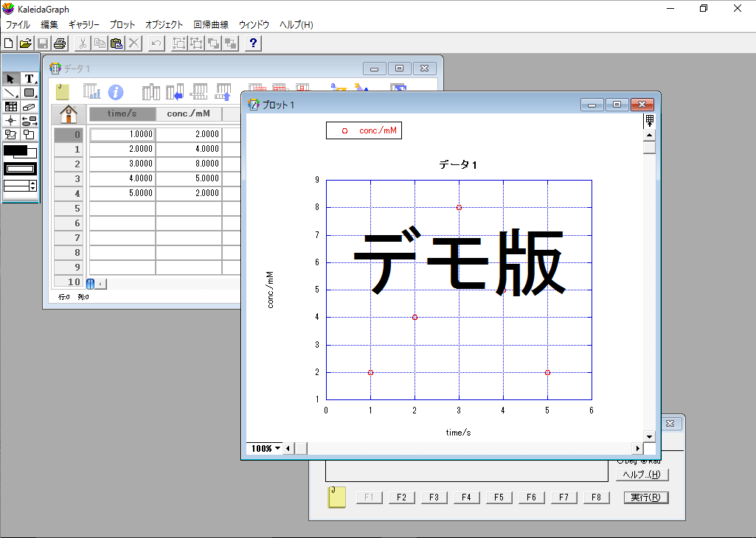This screenshot has height=538, width=756.
Task: Select the Text tool in palette
Action: tap(30, 79)
